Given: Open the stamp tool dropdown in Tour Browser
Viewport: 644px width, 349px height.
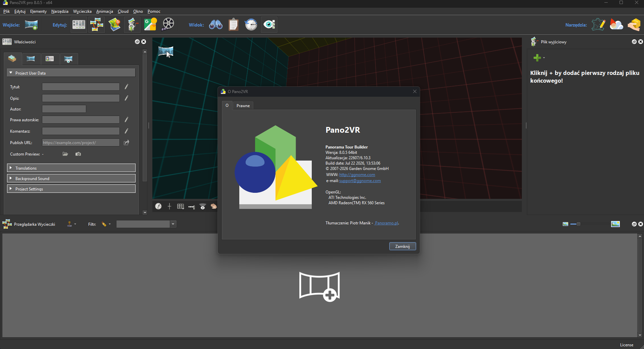Looking at the screenshot, I should (x=71, y=224).
